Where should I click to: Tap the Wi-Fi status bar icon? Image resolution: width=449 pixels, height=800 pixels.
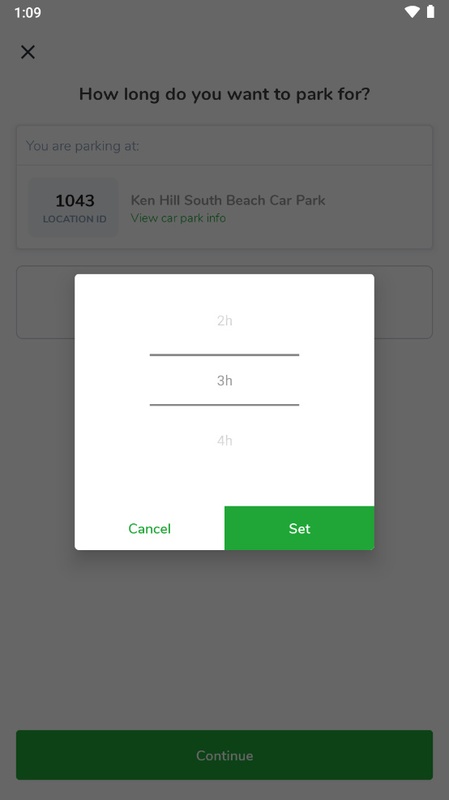pos(412,12)
